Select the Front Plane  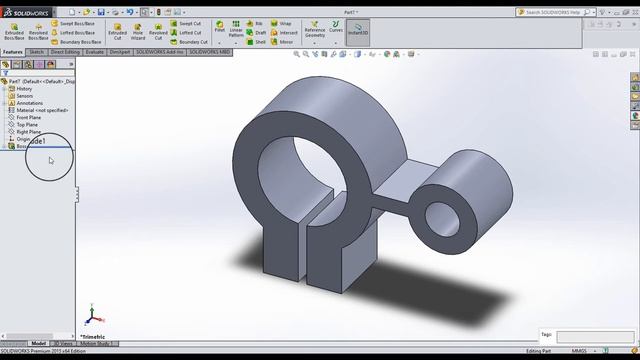pyautogui.click(x=24, y=118)
